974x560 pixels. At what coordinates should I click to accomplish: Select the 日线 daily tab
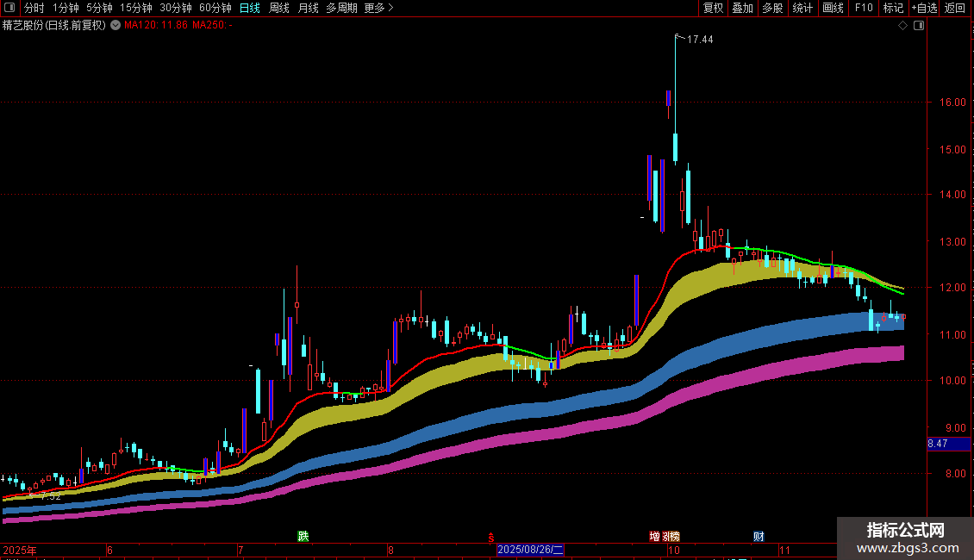pyautogui.click(x=250, y=8)
